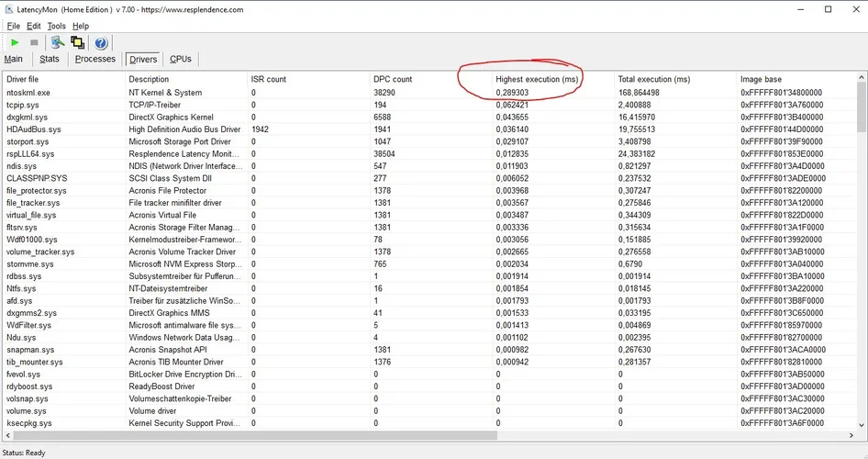Click the 168,864498 total execution value

639,93
